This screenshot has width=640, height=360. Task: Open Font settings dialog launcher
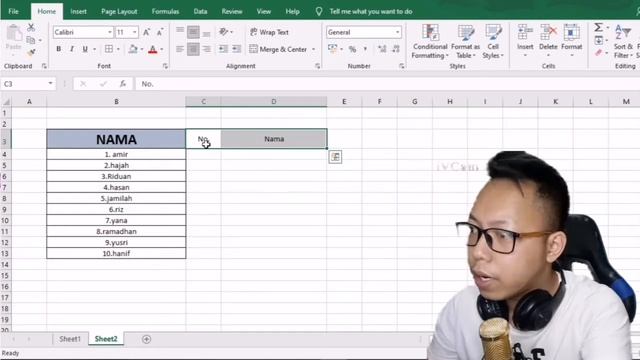165,66
